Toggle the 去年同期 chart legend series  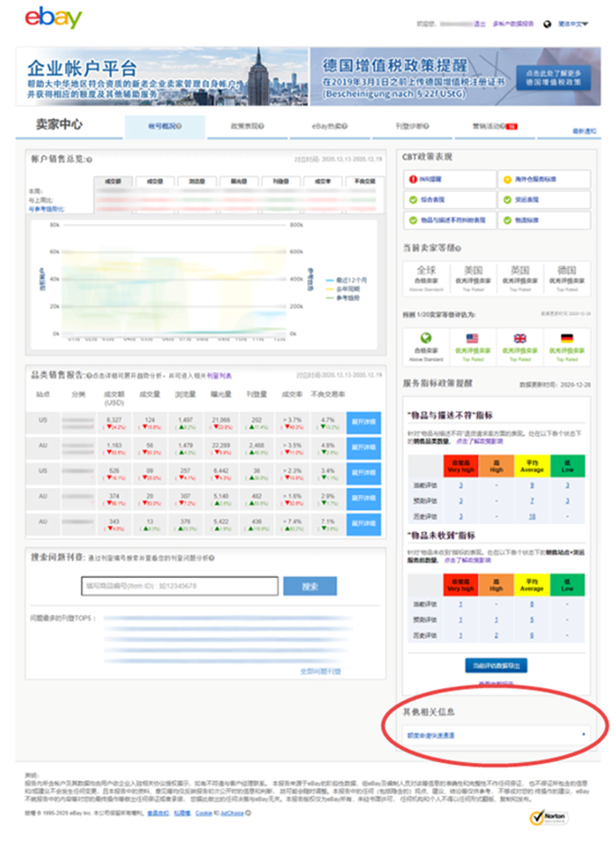click(343, 289)
